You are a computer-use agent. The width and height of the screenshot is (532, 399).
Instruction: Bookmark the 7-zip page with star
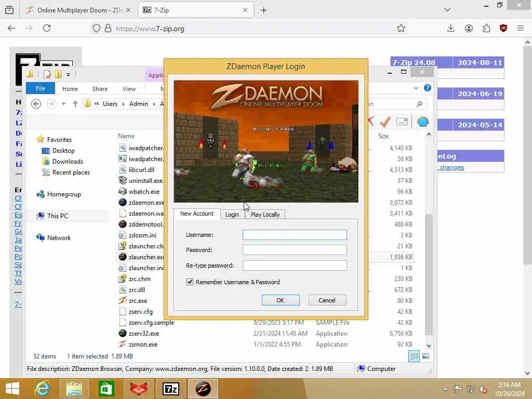click(401, 29)
